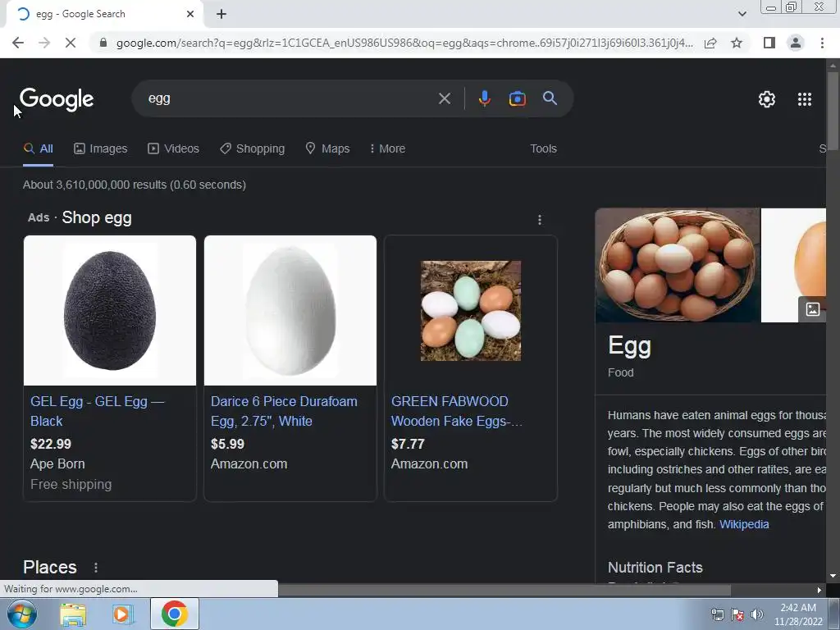Click the $7.77 price
840x630 pixels.
pyautogui.click(x=408, y=444)
